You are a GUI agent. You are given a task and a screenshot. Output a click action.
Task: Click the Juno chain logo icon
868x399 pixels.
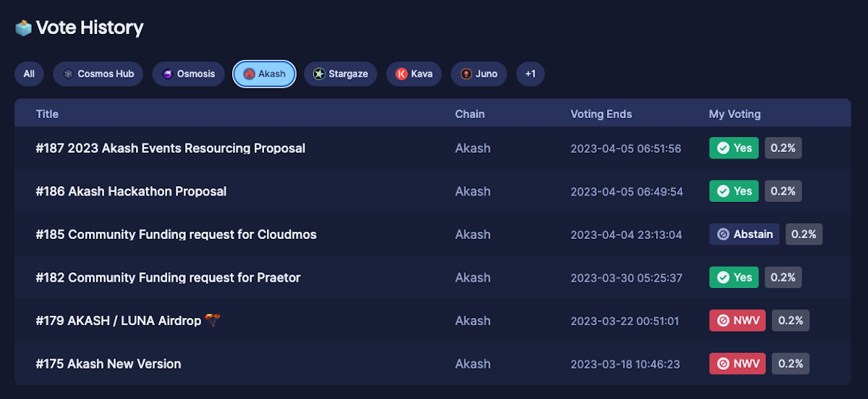tap(467, 74)
